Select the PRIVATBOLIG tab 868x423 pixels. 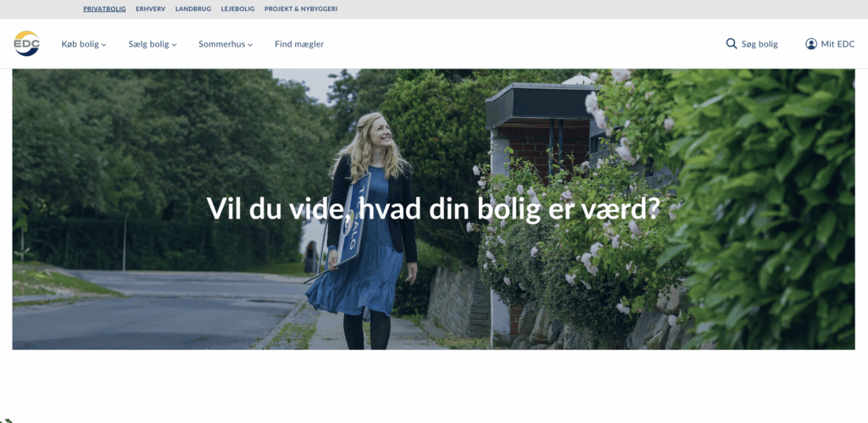click(x=104, y=9)
